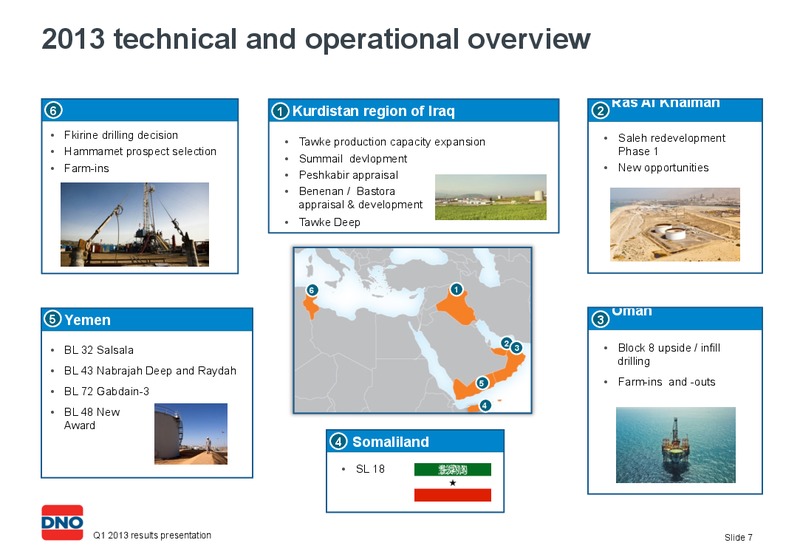Viewport: 800px width, 554px height.
Task: Click the Somaliland flag image
Action: [x=453, y=482]
